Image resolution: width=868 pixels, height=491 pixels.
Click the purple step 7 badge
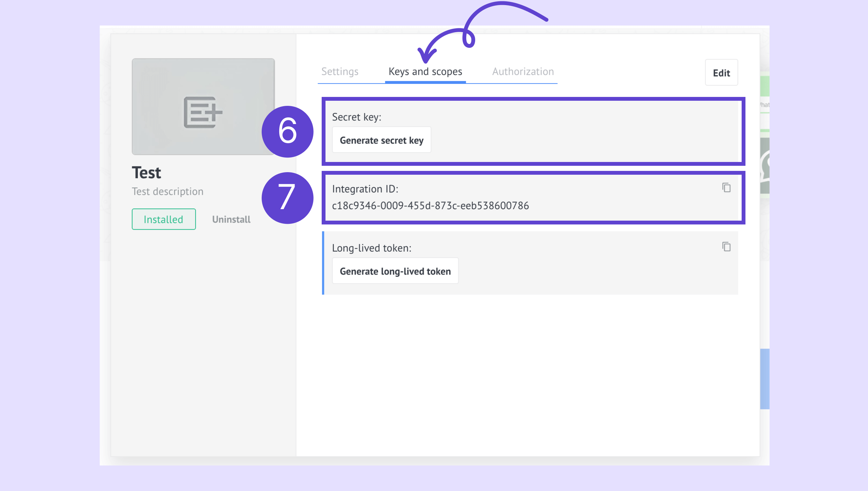(287, 198)
